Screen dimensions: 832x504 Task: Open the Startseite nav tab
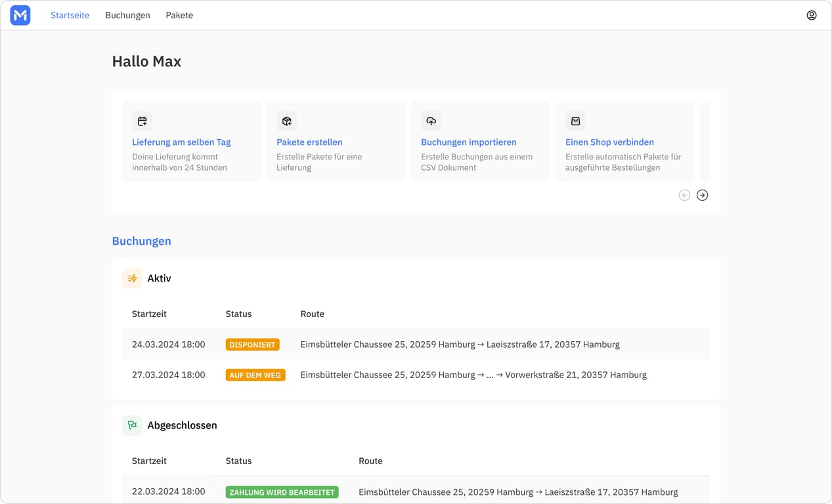click(70, 15)
